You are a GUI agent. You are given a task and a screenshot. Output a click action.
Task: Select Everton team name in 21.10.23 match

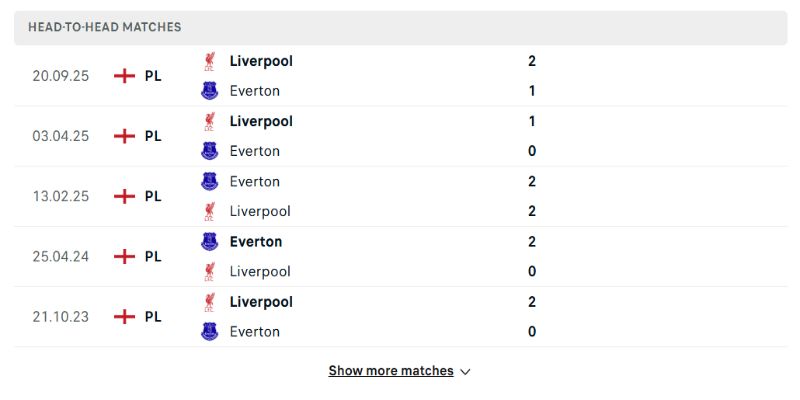point(254,331)
